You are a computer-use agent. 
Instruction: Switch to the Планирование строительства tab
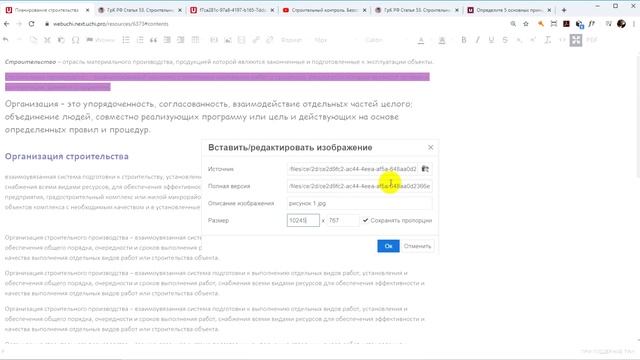click(46, 10)
